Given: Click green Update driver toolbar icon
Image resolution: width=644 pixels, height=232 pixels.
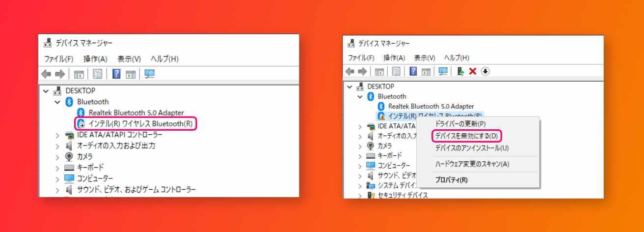Looking at the screenshot, I should coord(461,72).
